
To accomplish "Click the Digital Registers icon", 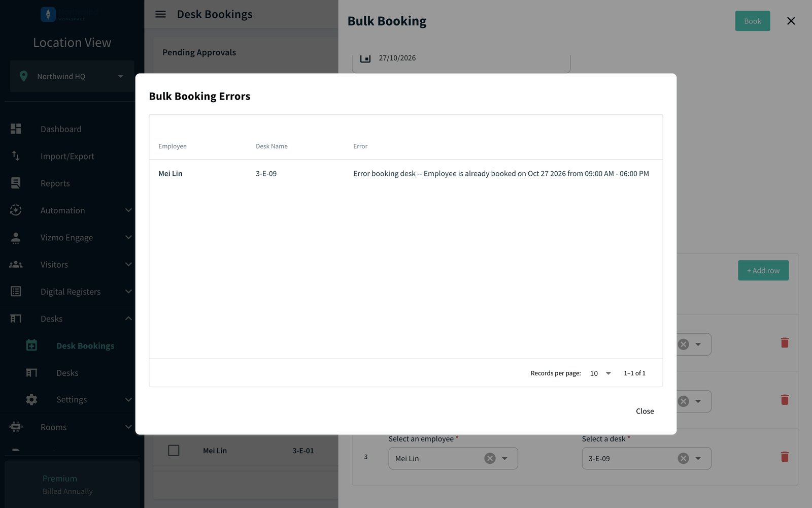I will click(x=16, y=292).
